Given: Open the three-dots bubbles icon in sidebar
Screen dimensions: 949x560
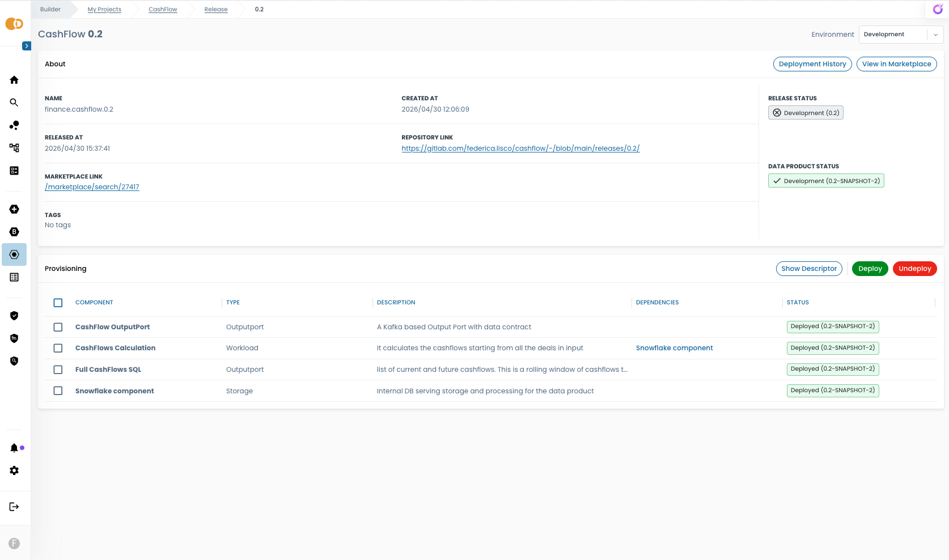Looking at the screenshot, I should pyautogui.click(x=14, y=125).
